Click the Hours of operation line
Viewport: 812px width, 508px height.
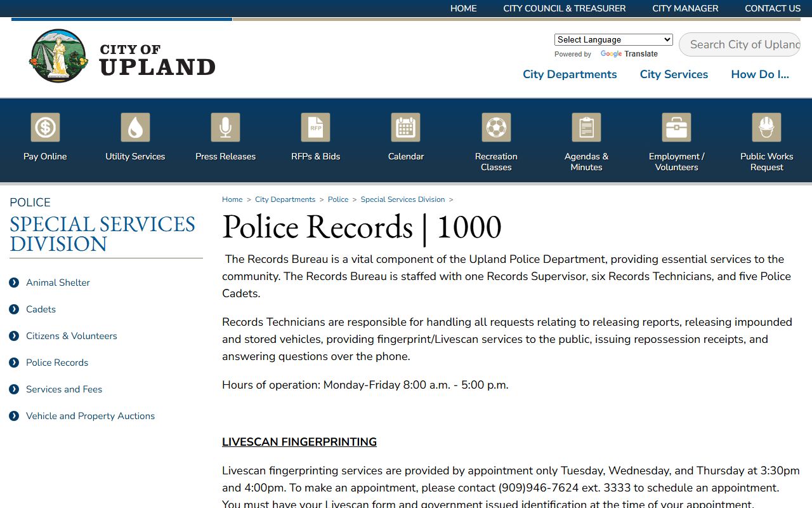tap(365, 385)
